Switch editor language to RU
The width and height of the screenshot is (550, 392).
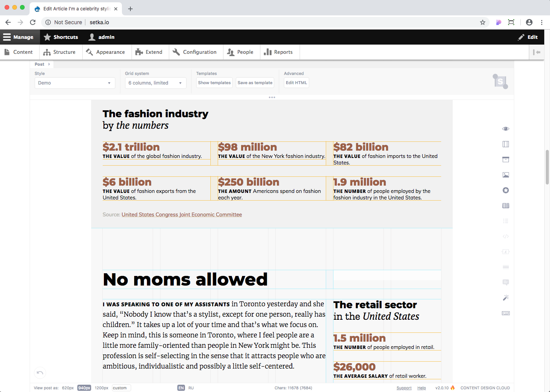tap(191, 388)
